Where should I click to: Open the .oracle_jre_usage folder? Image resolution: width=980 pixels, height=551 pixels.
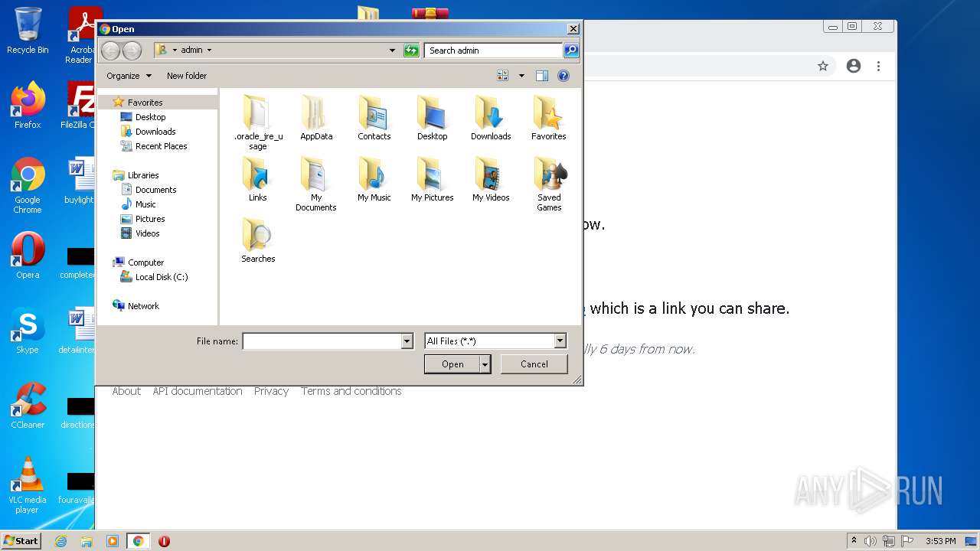258,122
